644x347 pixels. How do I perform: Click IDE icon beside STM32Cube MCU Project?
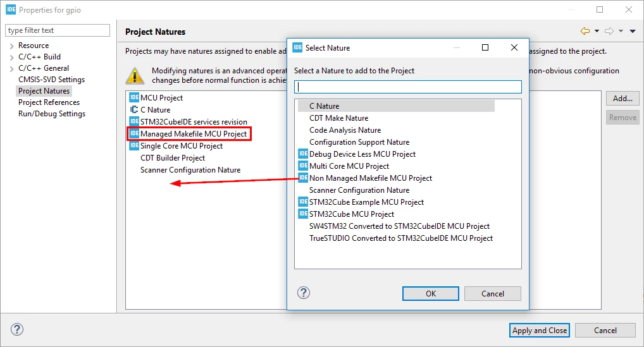click(303, 213)
